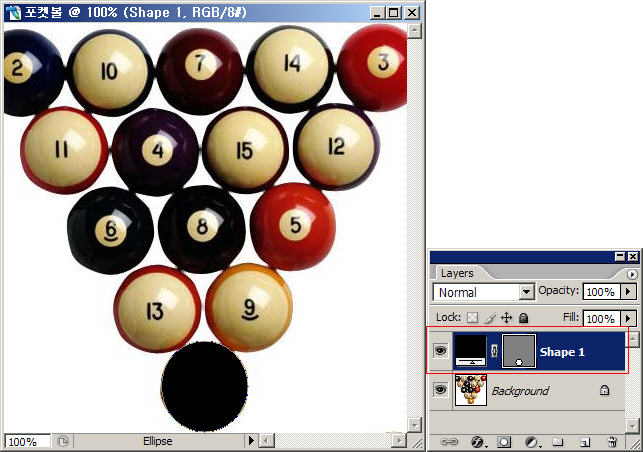The height and width of the screenshot is (452, 643).
Task: Click the window resize grip corner
Action: coord(415,442)
